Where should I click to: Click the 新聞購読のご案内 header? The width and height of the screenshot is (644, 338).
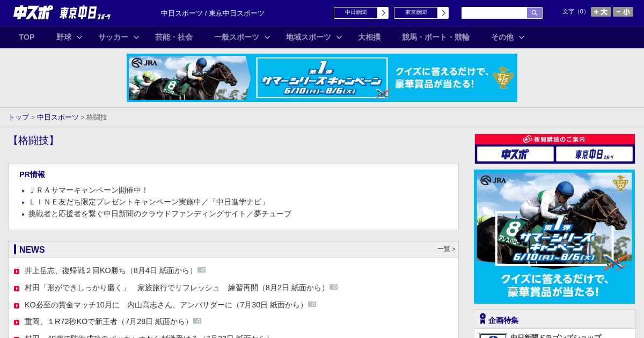pos(555,139)
